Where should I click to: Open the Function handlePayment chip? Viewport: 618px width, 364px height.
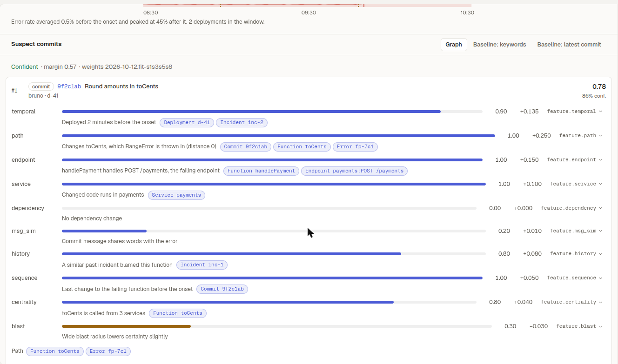262,171
